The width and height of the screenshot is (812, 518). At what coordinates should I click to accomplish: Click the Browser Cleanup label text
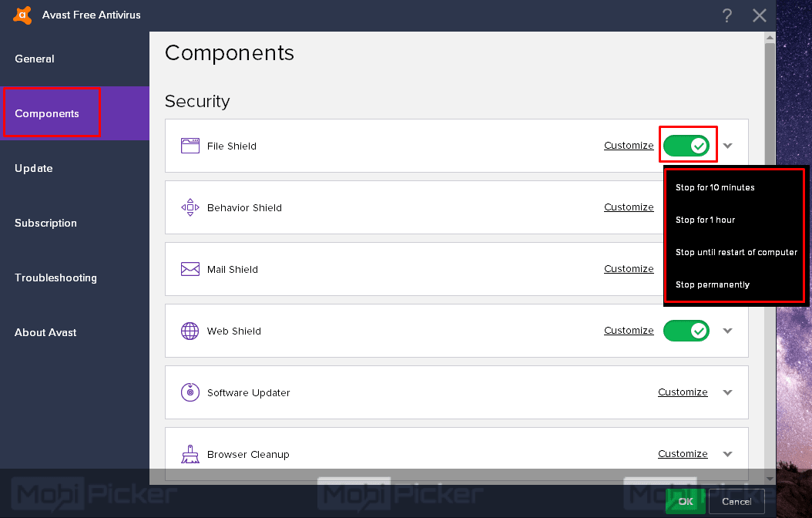coord(248,454)
